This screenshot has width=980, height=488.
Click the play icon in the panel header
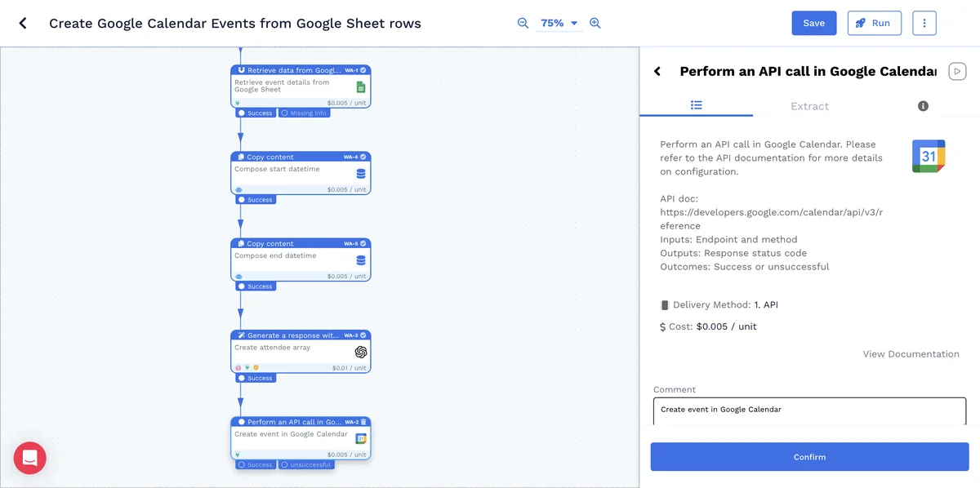957,72
